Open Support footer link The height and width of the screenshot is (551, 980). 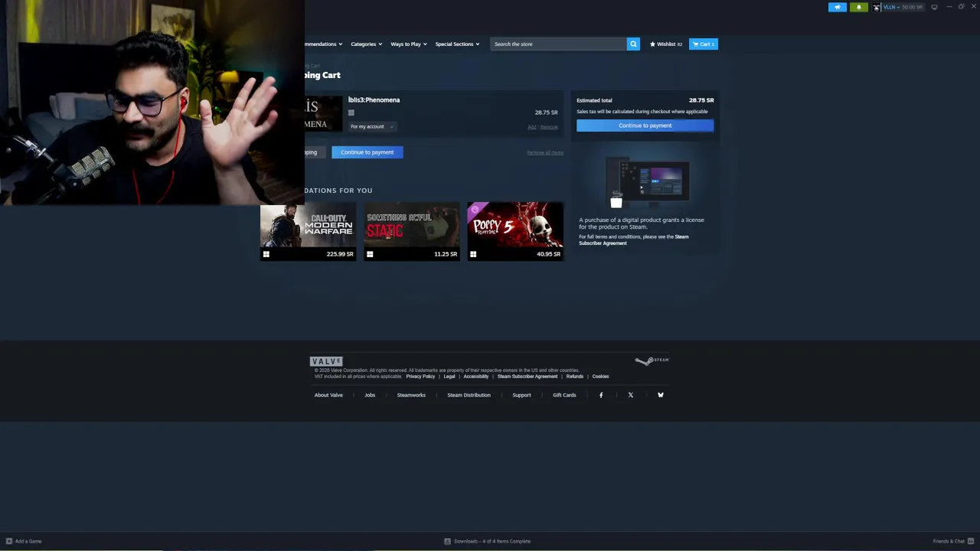(521, 395)
